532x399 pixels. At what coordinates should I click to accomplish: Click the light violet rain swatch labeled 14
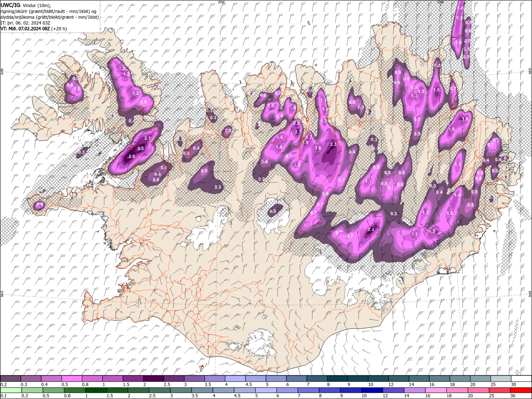click(x=414, y=390)
